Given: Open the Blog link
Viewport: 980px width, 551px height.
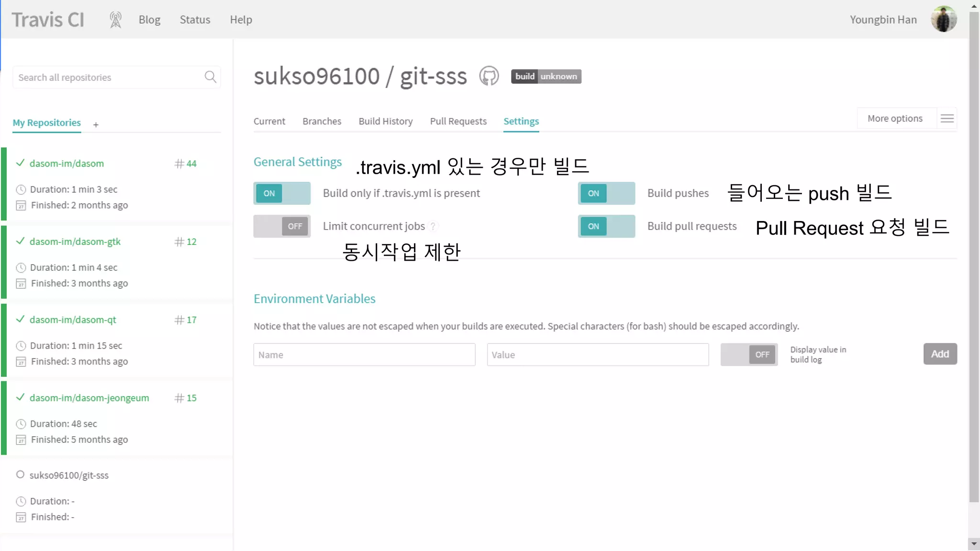Looking at the screenshot, I should coord(149,20).
